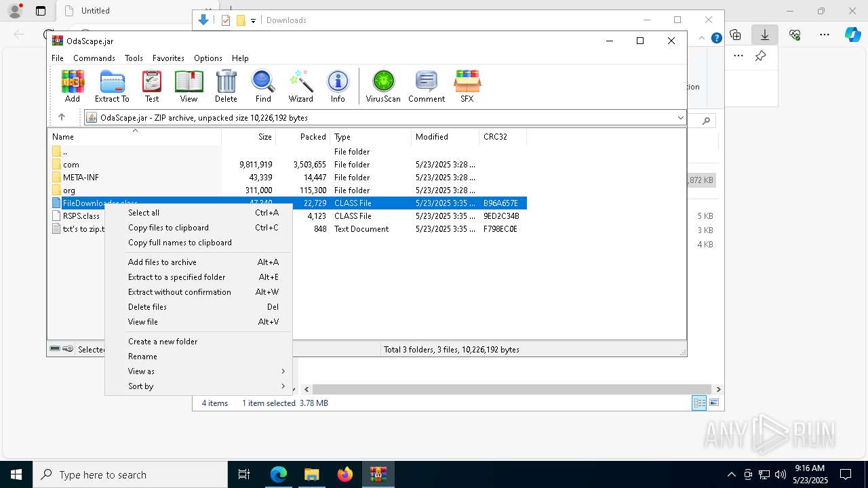Choose Extract without confirmation
868x488 pixels.
pos(199,292)
